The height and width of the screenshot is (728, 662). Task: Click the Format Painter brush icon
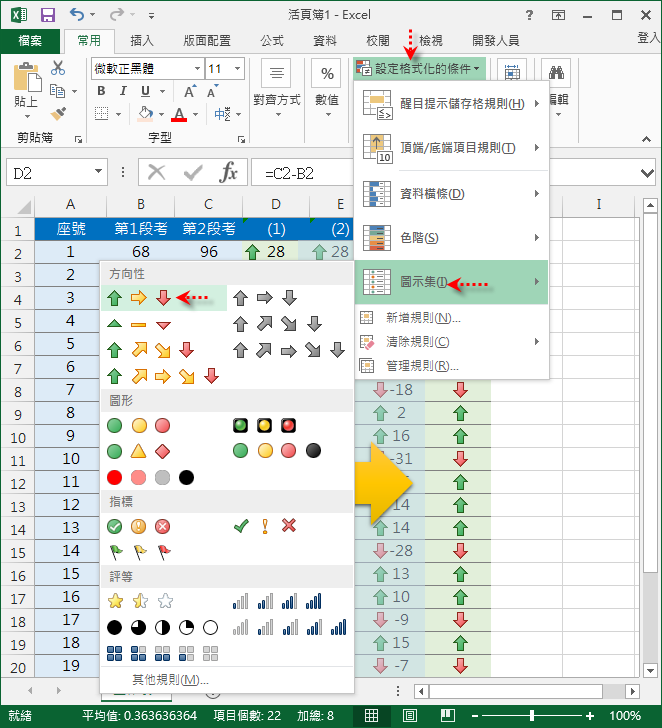pos(58,114)
